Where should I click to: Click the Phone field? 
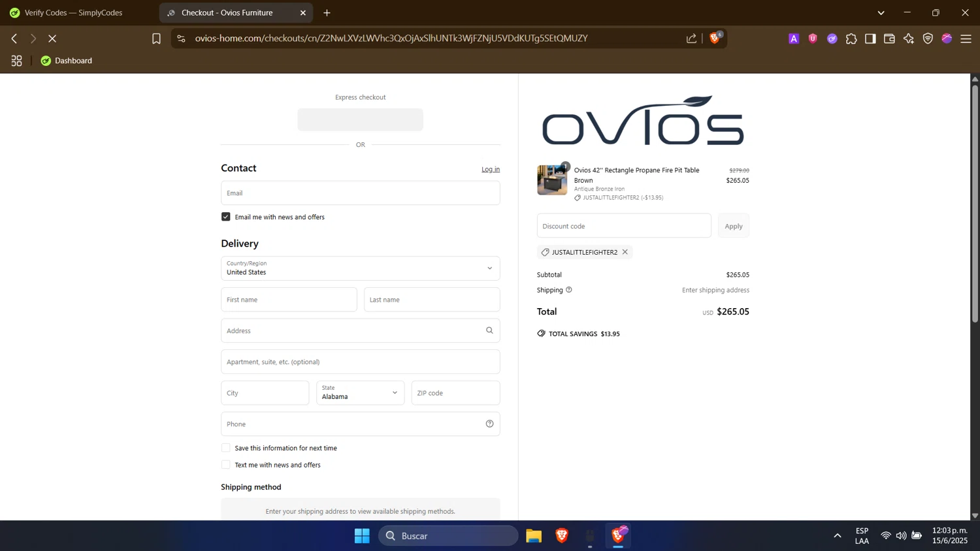point(361,424)
